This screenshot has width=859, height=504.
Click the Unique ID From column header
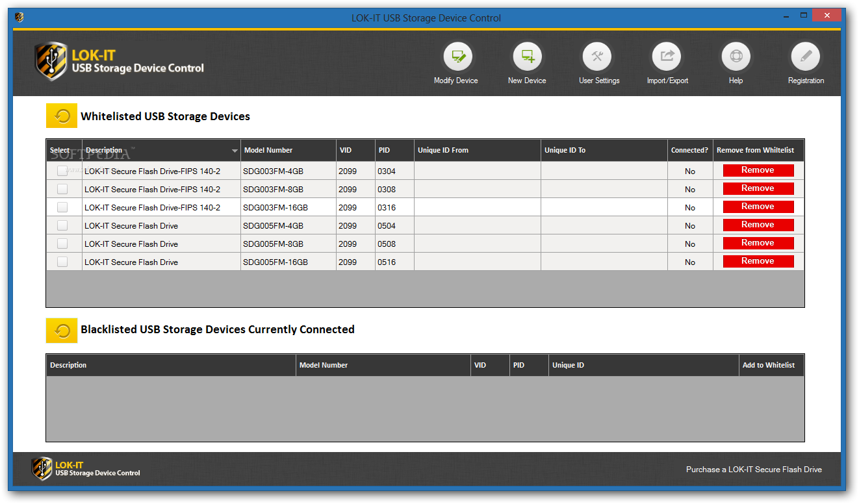pos(478,150)
